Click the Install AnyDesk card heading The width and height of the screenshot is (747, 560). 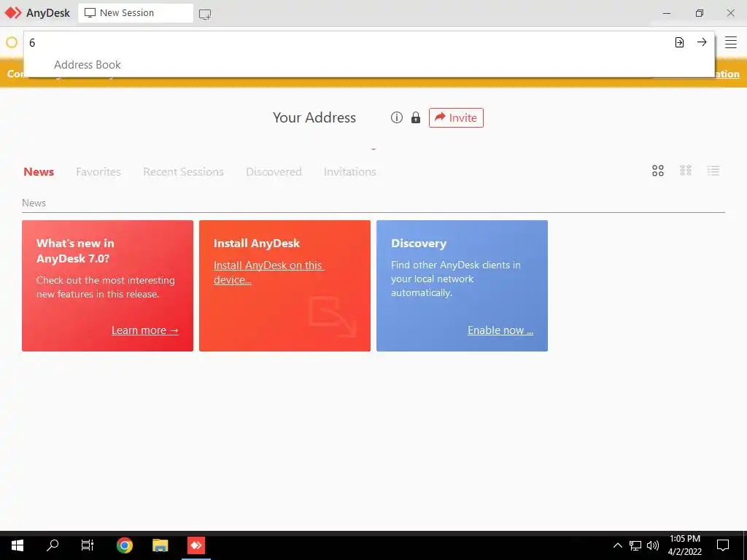pyautogui.click(x=257, y=244)
